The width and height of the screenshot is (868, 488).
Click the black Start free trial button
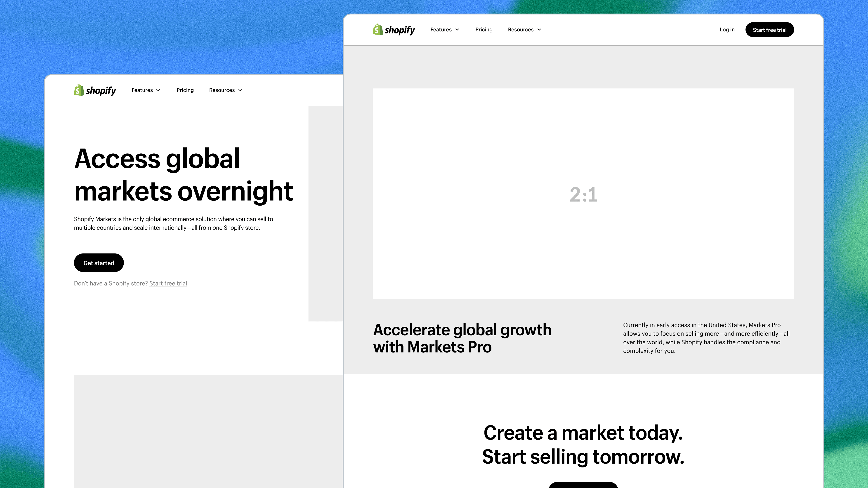coord(770,30)
